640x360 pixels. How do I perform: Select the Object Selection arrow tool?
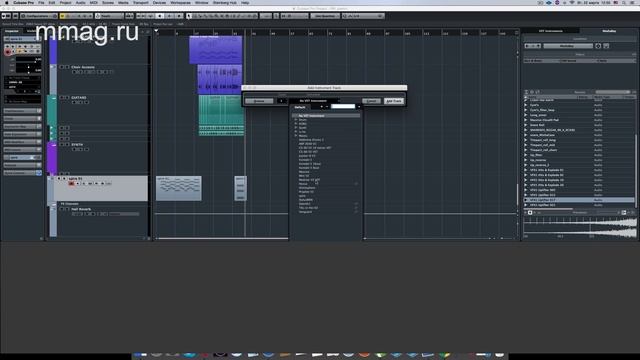point(189,16)
